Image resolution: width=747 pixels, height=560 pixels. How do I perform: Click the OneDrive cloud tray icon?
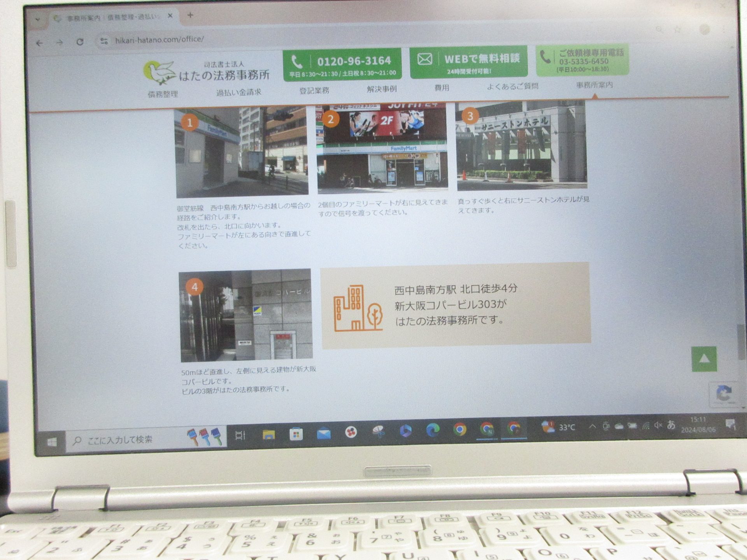pos(619,426)
